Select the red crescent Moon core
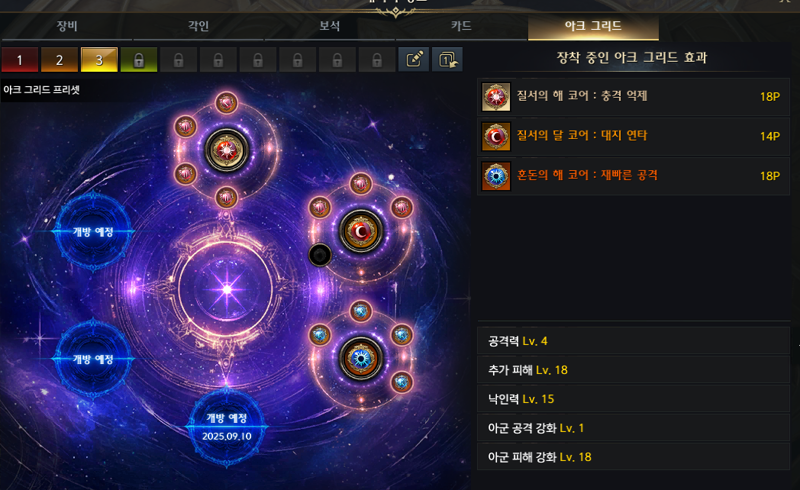Screen dimensions: 800x490 click(361, 231)
